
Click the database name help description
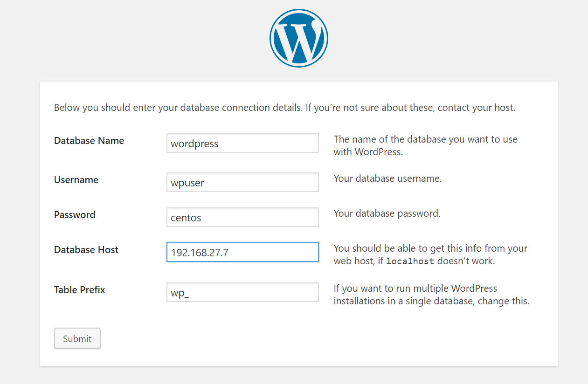point(425,145)
